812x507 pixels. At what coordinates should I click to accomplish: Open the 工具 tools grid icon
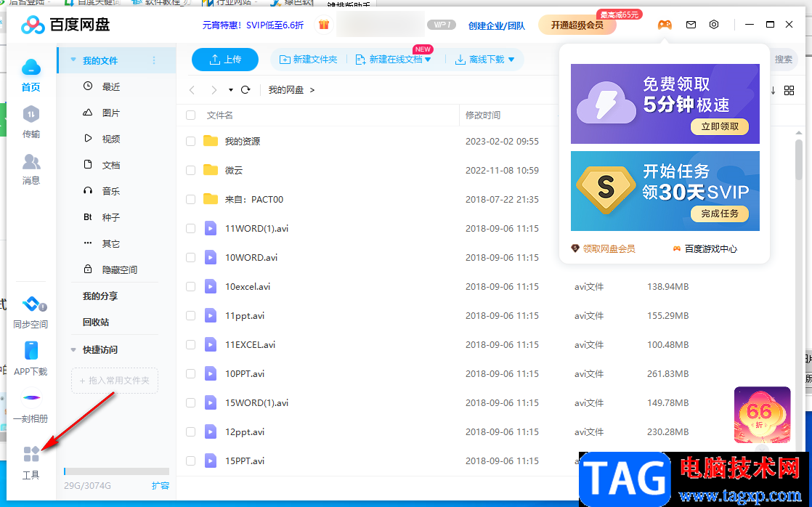[x=31, y=454]
